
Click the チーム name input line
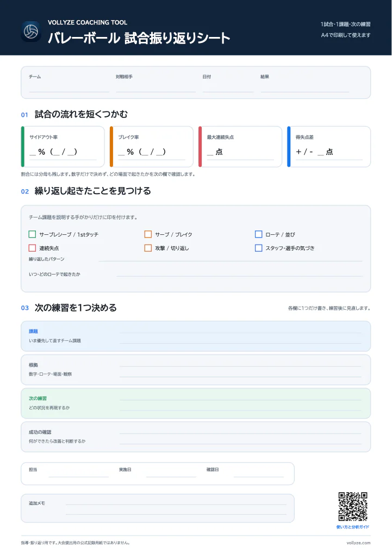[69, 88]
